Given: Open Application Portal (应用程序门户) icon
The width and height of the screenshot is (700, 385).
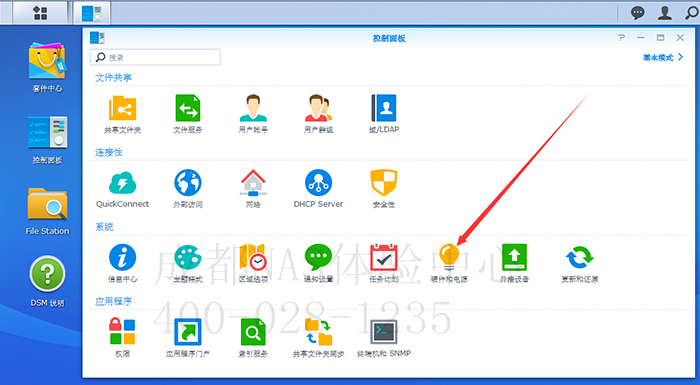Looking at the screenshot, I should point(188,332).
